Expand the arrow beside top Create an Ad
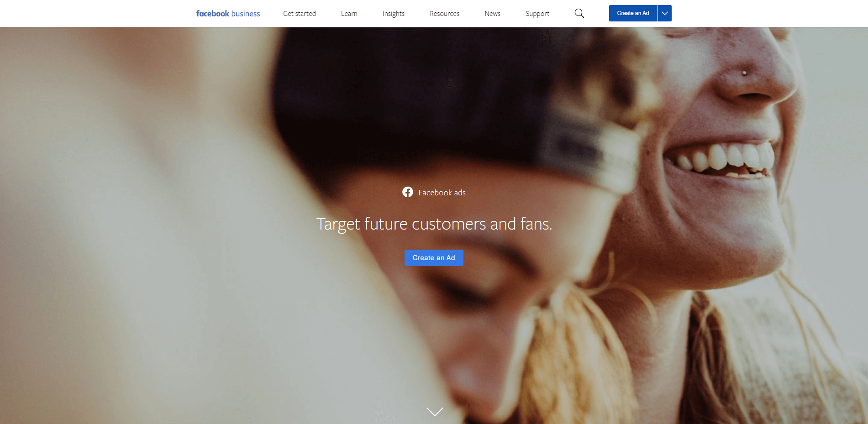 [x=665, y=13]
